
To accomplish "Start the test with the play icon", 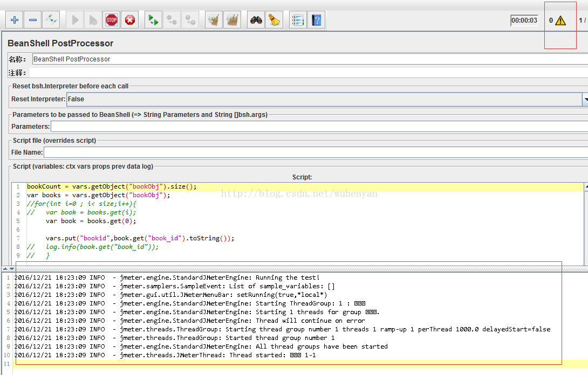I will (75, 20).
